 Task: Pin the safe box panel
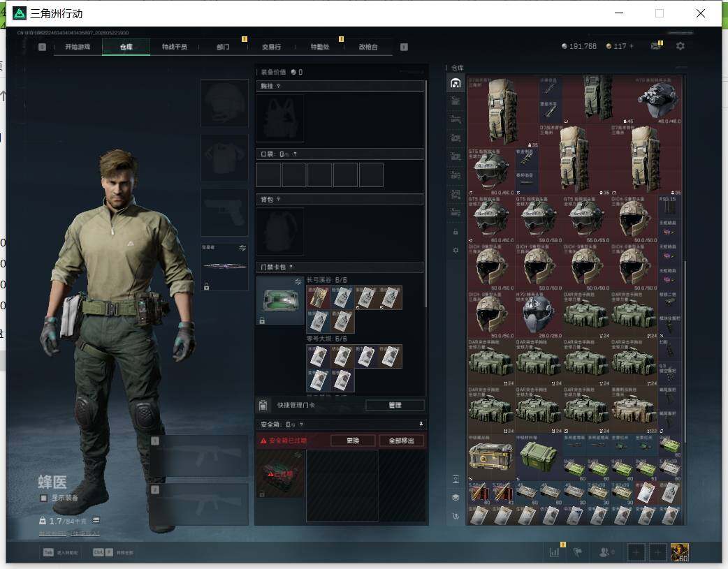[x=421, y=424]
